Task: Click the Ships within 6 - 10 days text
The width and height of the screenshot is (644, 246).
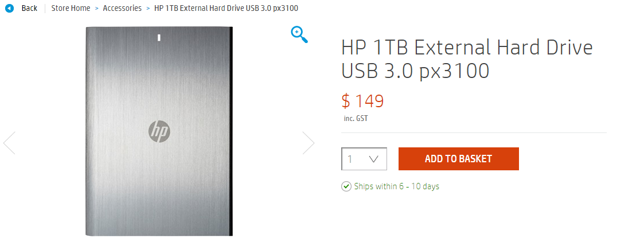Action: point(397,186)
